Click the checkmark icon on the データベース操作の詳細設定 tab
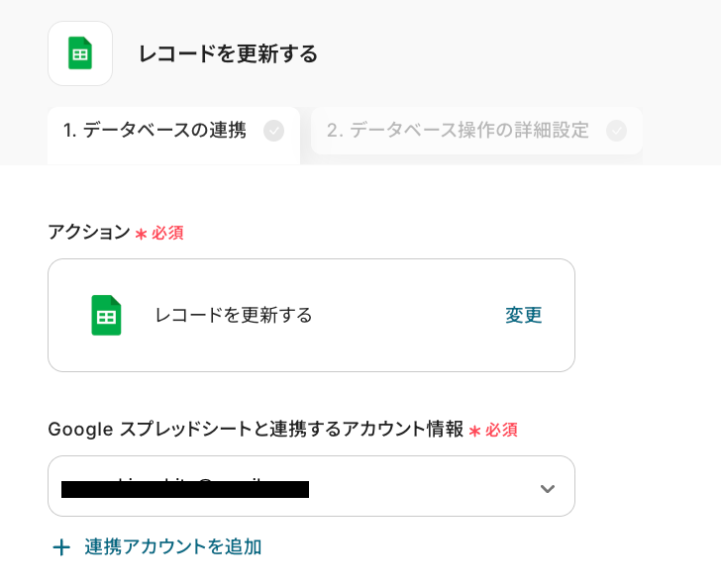The width and height of the screenshot is (721, 588). tap(616, 130)
